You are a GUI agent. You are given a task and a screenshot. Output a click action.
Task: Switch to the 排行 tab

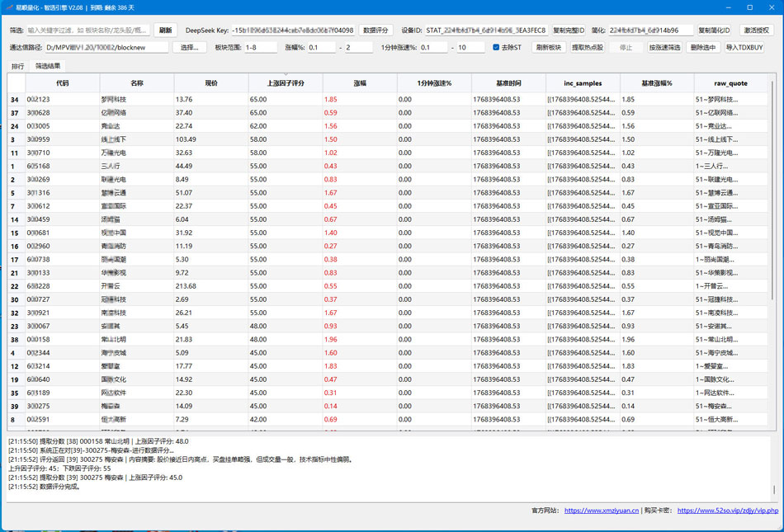[x=17, y=65]
